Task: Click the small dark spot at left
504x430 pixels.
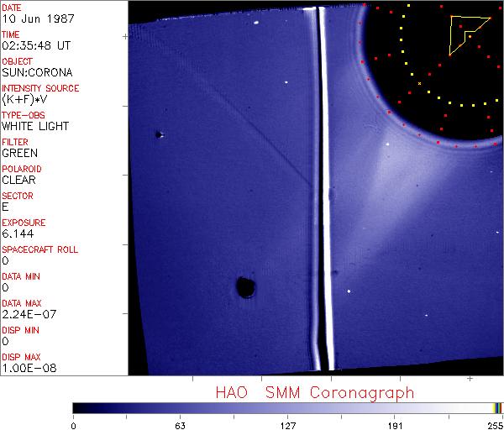Action: pos(158,134)
